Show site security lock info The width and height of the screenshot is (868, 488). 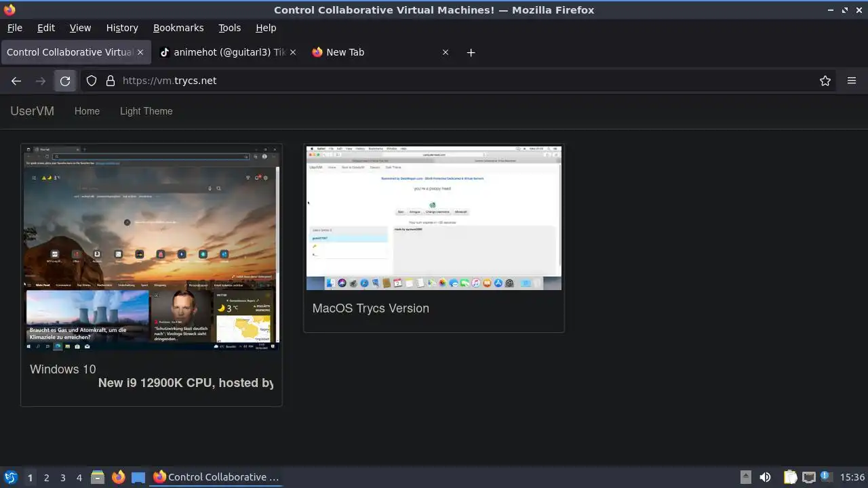pyautogui.click(x=111, y=81)
